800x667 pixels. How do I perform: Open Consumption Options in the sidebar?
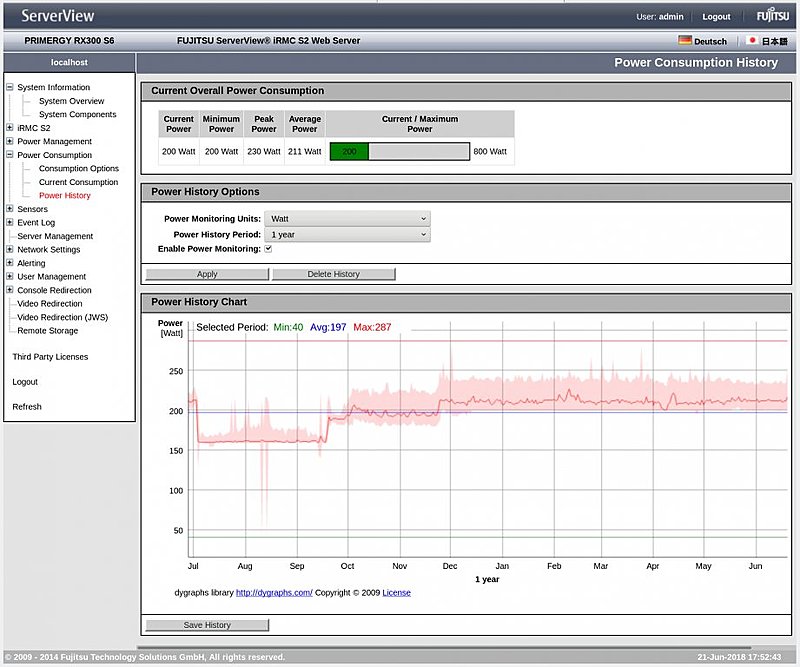[78, 169]
